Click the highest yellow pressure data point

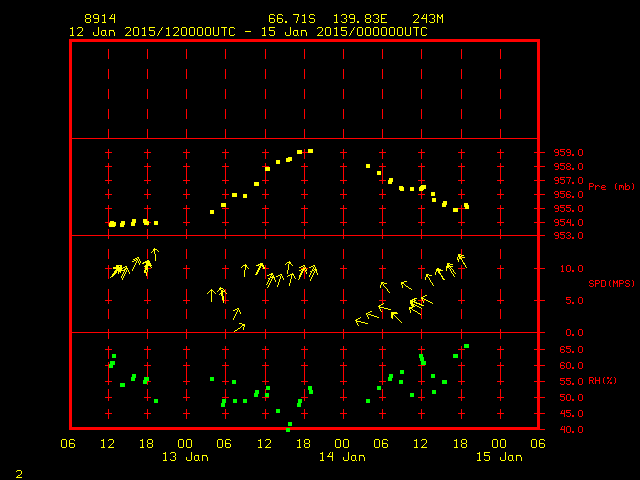310,151
